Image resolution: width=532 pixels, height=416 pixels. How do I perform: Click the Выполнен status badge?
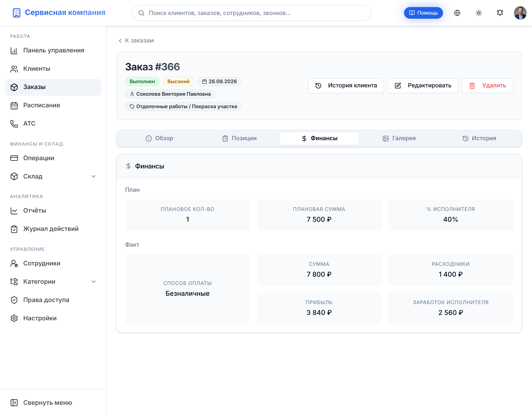click(142, 82)
